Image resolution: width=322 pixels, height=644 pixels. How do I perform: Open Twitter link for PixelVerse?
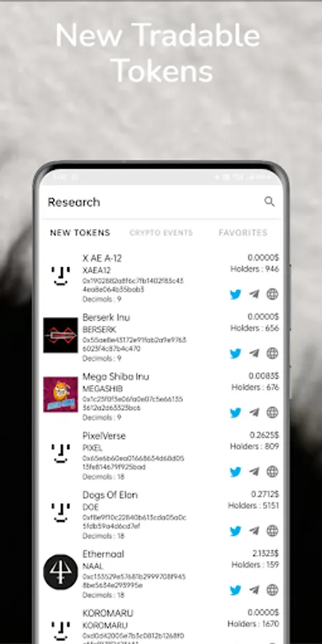(x=235, y=472)
